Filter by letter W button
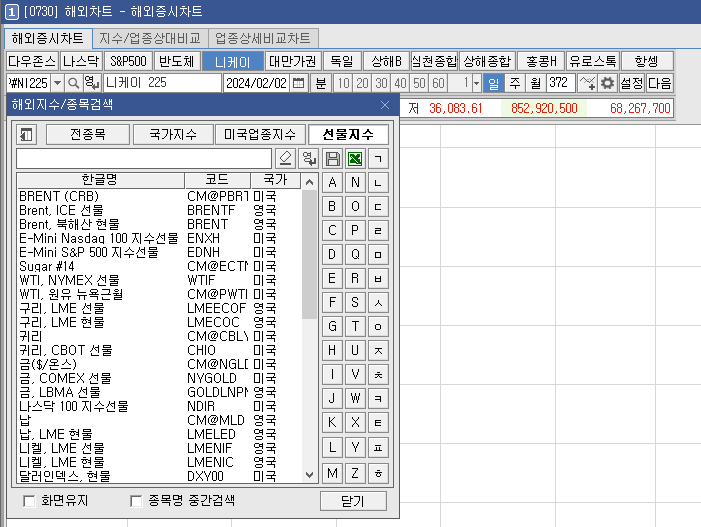Viewport: 701px width, 527px height. tap(355, 398)
